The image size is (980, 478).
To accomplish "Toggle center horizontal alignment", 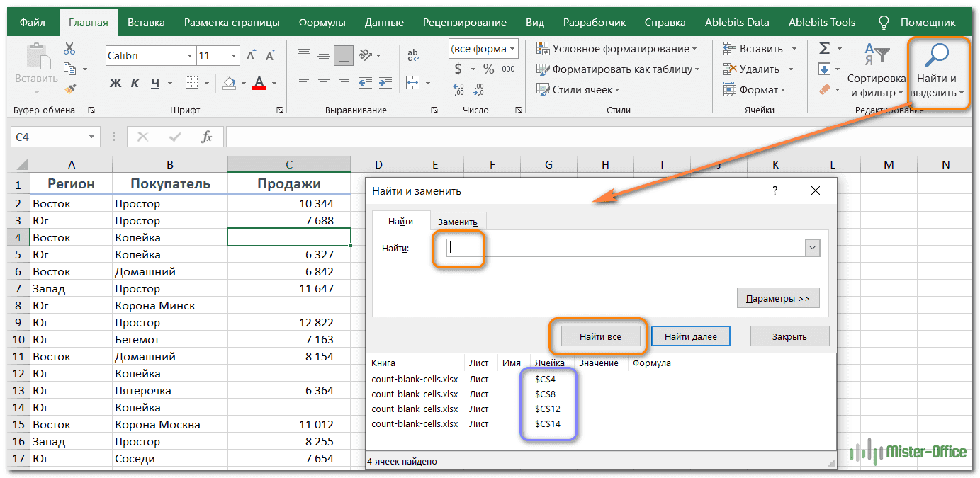I will [x=324, y=83].
